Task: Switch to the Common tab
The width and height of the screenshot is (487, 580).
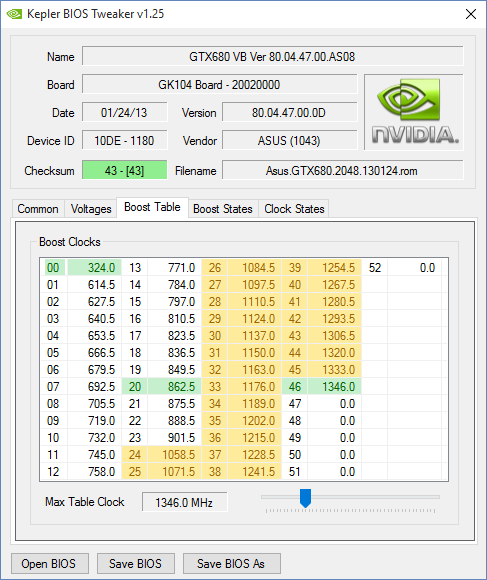Action: coord(38,209)
